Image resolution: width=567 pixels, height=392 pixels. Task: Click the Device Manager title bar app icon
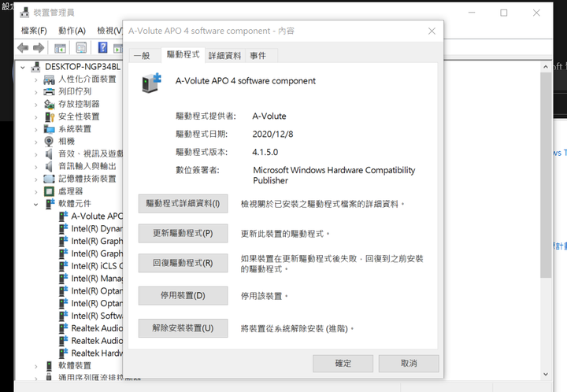[24, 13]
